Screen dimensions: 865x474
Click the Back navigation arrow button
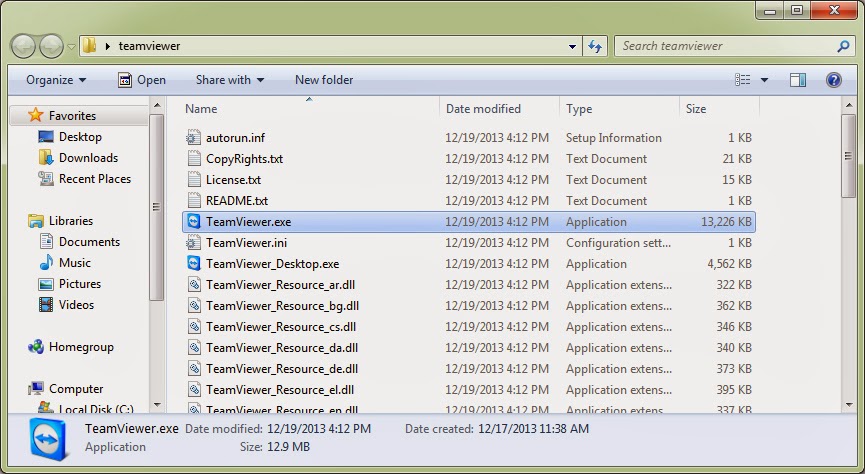click(x=24, y=46)
